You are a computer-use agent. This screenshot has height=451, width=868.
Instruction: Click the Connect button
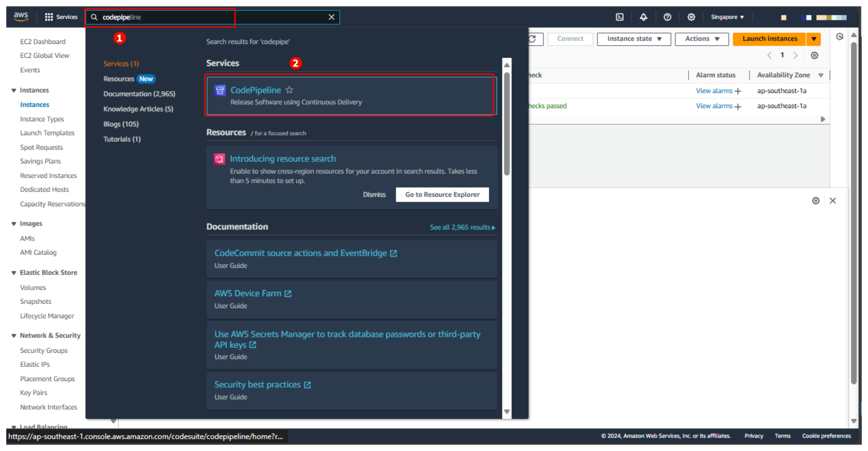pyautogui.click(x=570, y=39)
